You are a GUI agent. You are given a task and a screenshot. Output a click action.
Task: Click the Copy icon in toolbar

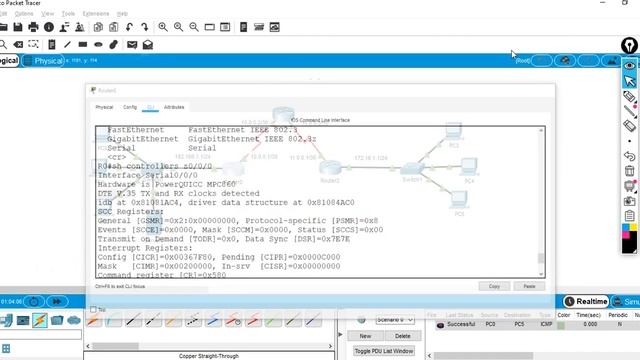click(98, 27)
